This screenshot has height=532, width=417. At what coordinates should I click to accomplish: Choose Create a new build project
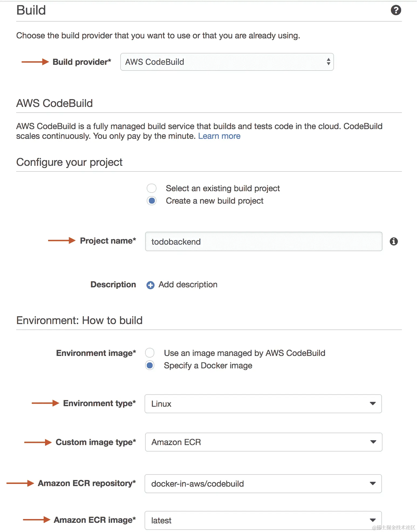[x=152, y=201]
